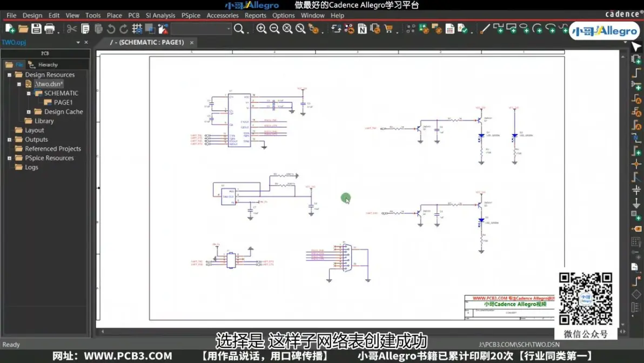Select PAGE1 in the project tree
Image resolution: width=644 pixels, height=363 pixels.
click(x=63, y=102)
